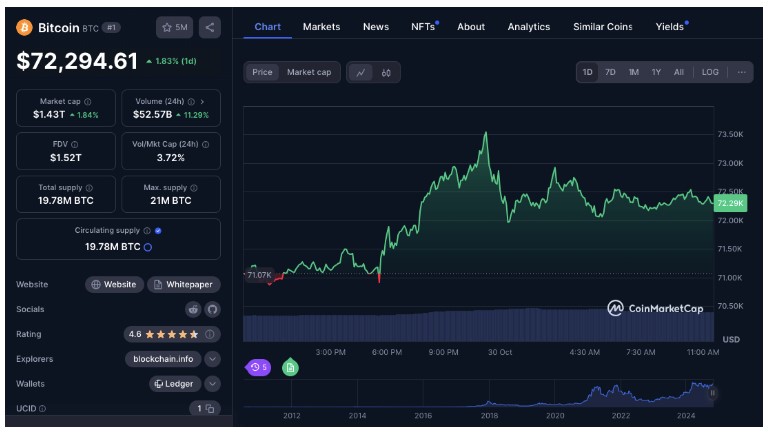
Task: Click the FDV info icon
Action: pyautogui.click(x=74, y=144)
